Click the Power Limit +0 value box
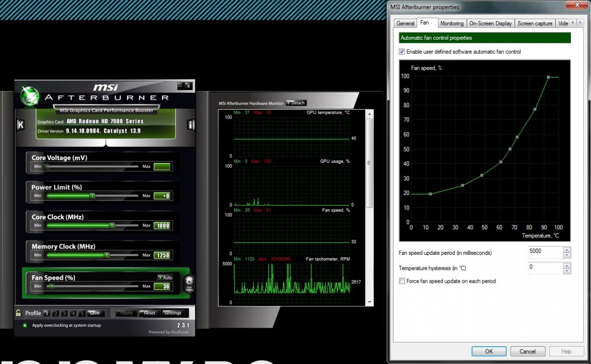The image size is (591, 364). pos(162,196)
